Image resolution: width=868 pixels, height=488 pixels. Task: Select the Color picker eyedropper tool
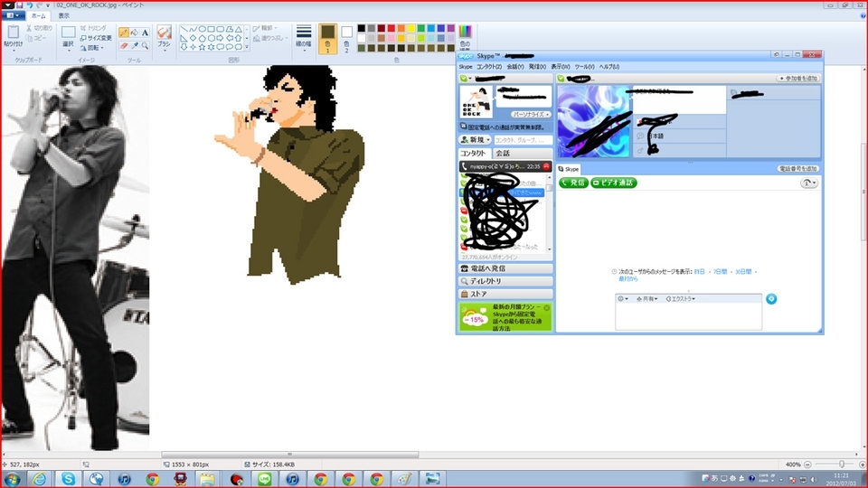click(x=135, y=46)
